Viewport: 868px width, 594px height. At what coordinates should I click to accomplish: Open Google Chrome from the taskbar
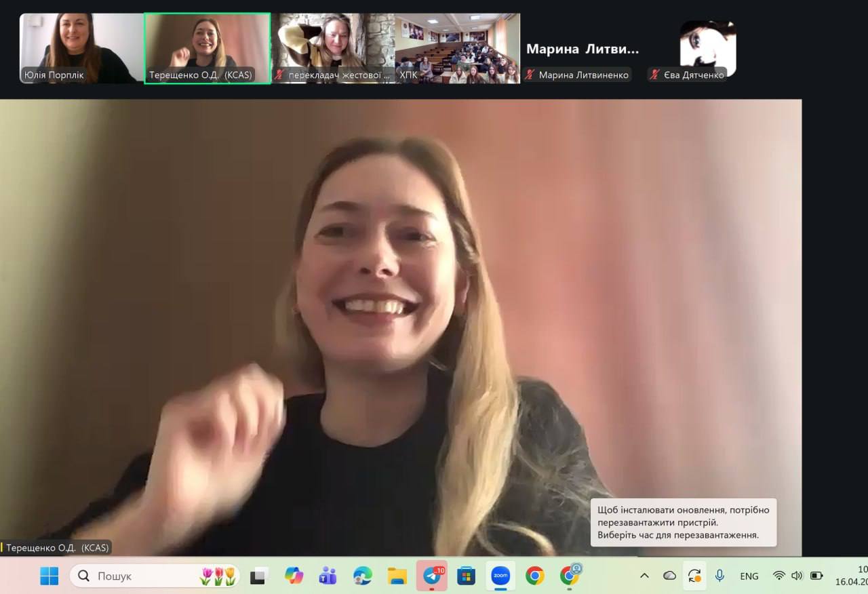[x=535, y=576]
